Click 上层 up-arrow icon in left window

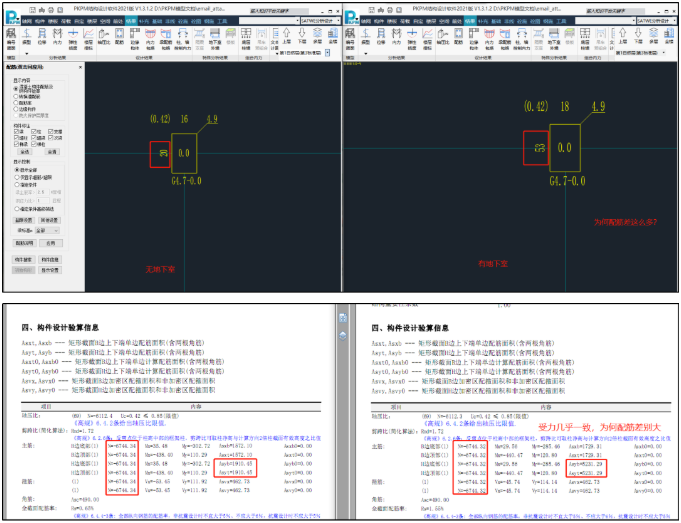[287, 36]
